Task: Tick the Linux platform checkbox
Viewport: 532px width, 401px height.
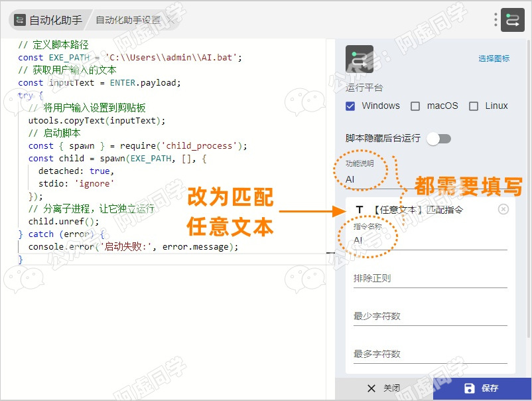Action: point(474,106)
